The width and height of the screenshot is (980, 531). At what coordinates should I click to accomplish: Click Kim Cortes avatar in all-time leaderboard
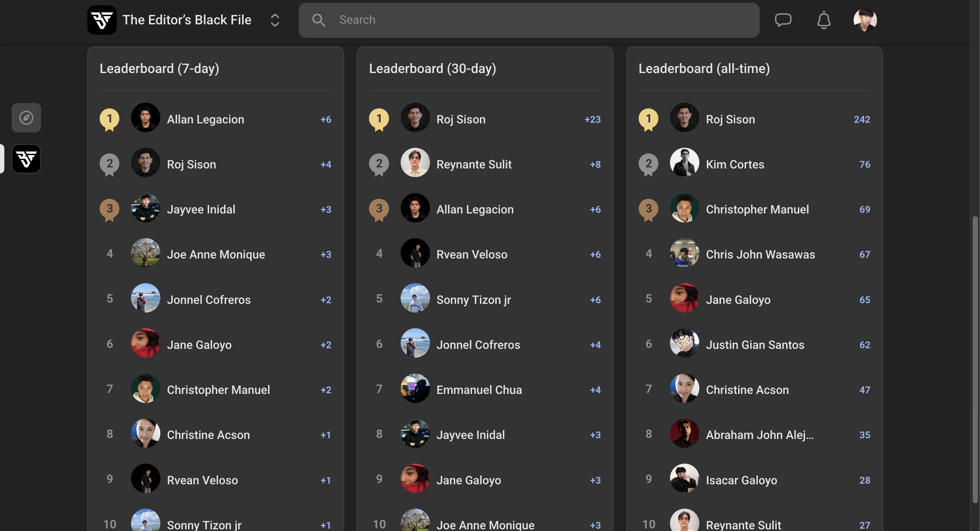(x=684, y=162)
